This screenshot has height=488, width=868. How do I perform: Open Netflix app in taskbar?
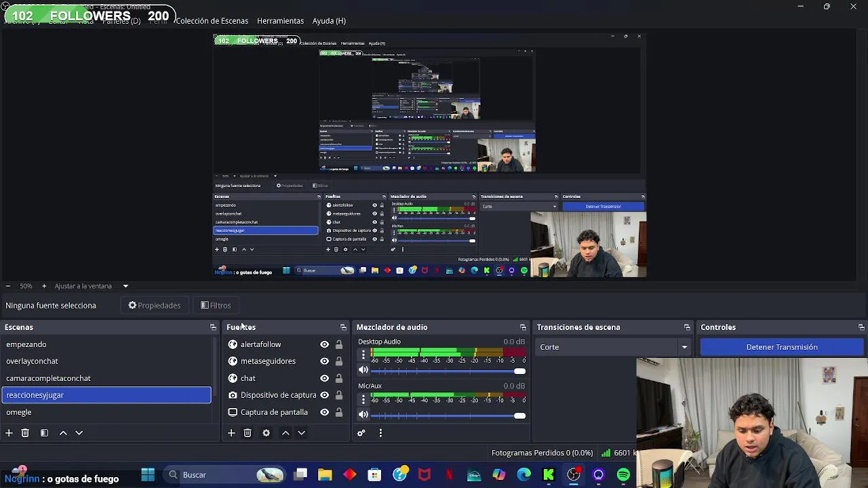pyautogui.click(x=449, y=475)
